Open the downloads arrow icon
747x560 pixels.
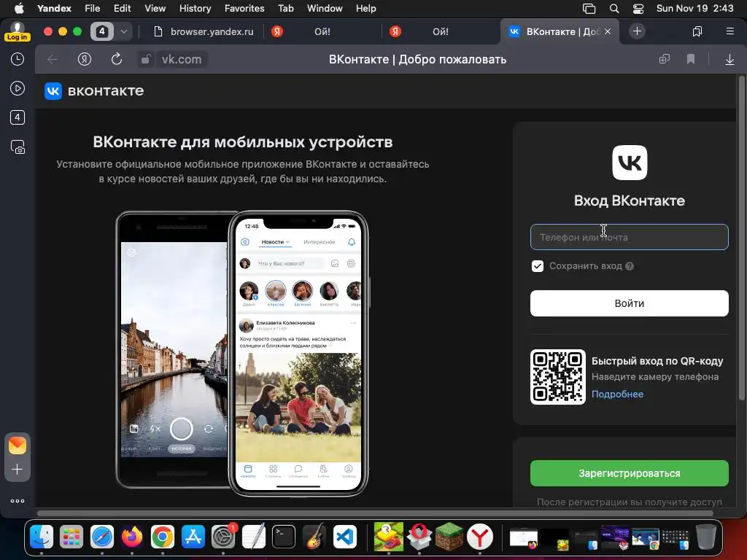point(729,60)
